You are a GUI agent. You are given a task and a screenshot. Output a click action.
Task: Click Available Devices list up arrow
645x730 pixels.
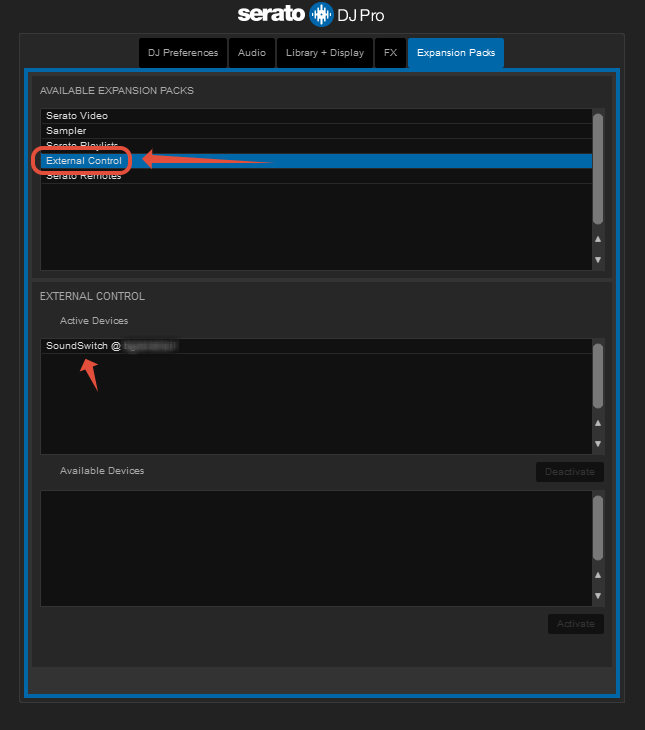coord(598,575)
